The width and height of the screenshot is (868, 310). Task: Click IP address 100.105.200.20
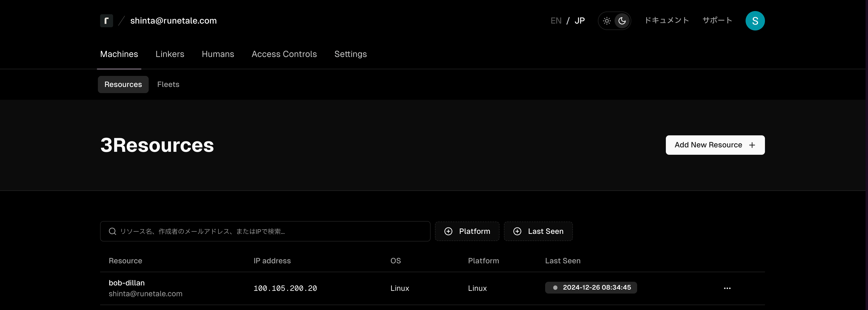coord(285,288)
